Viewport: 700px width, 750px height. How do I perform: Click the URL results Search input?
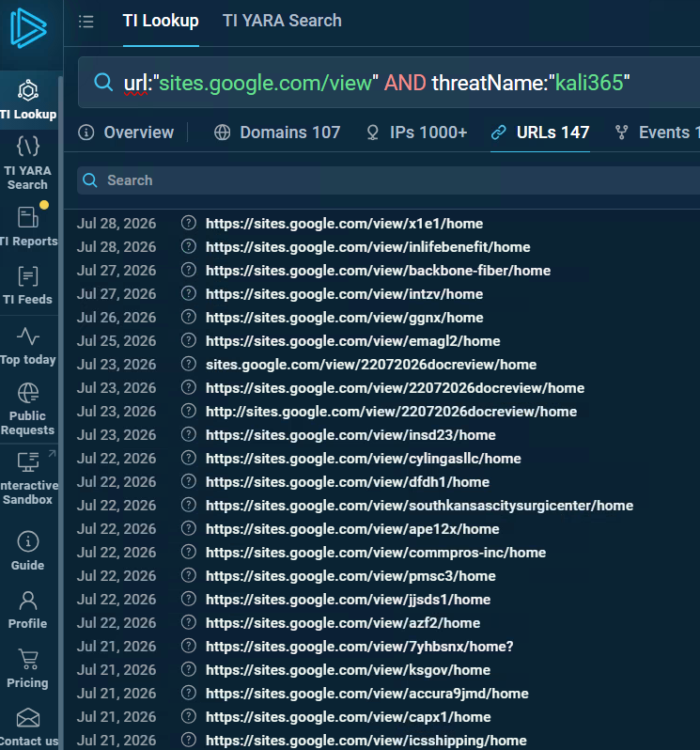point(388,180)
